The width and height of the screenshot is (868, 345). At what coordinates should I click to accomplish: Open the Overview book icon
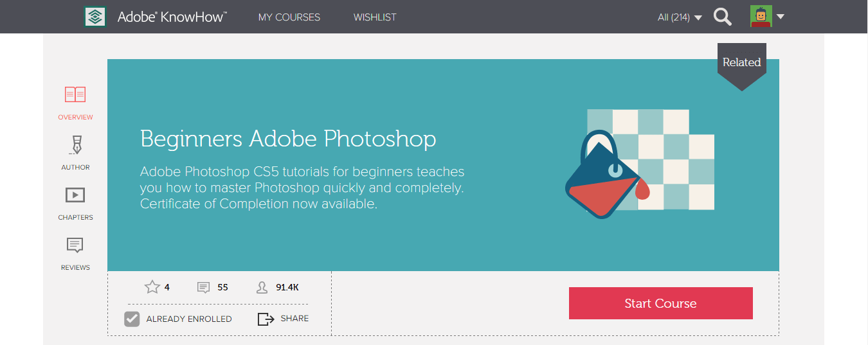[75, 95]
